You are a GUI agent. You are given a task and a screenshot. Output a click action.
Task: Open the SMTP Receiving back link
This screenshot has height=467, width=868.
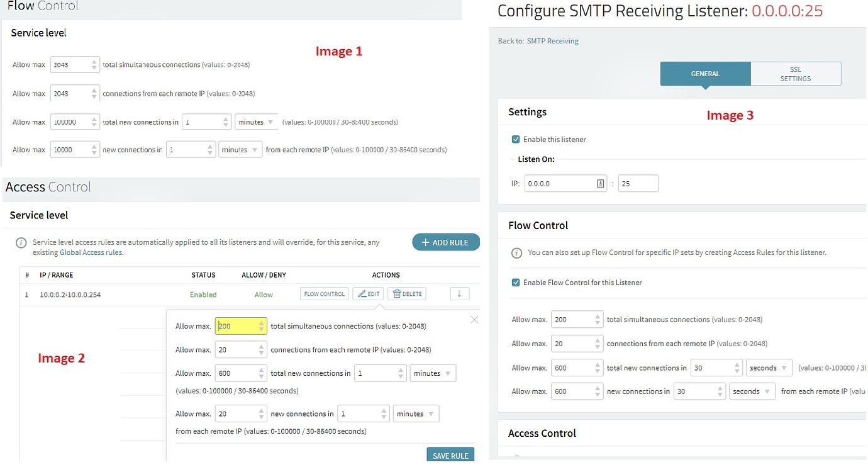click(552, 41)
